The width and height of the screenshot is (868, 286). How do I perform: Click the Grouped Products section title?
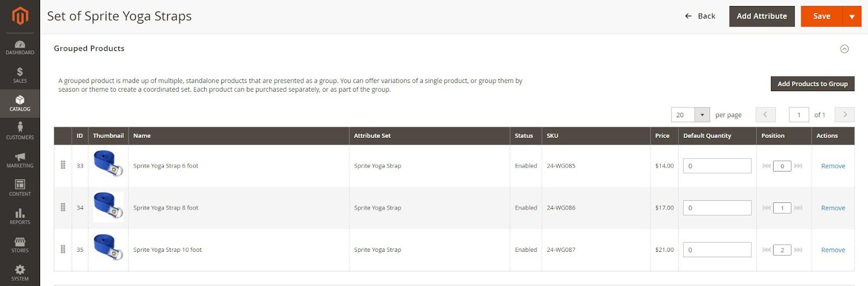click(x=89, y=48)
